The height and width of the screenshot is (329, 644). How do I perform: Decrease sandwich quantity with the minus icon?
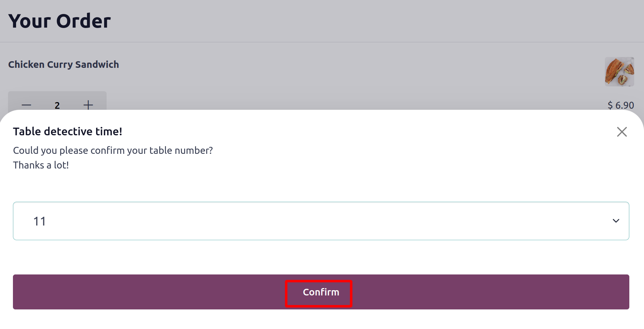27,105
